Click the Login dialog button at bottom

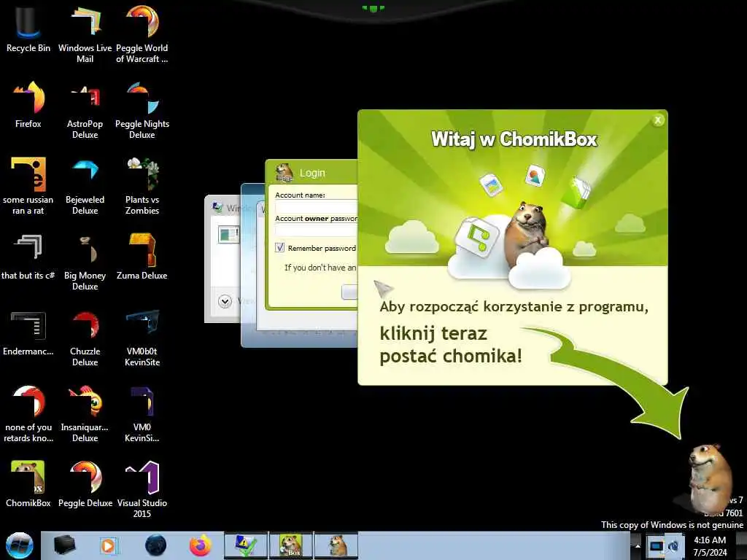coord(349,292)
